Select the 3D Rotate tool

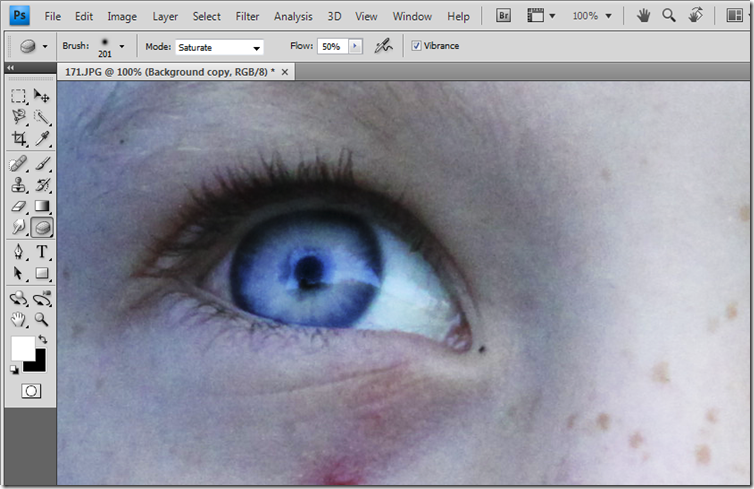pyautogui.click(x=18, y=298)
